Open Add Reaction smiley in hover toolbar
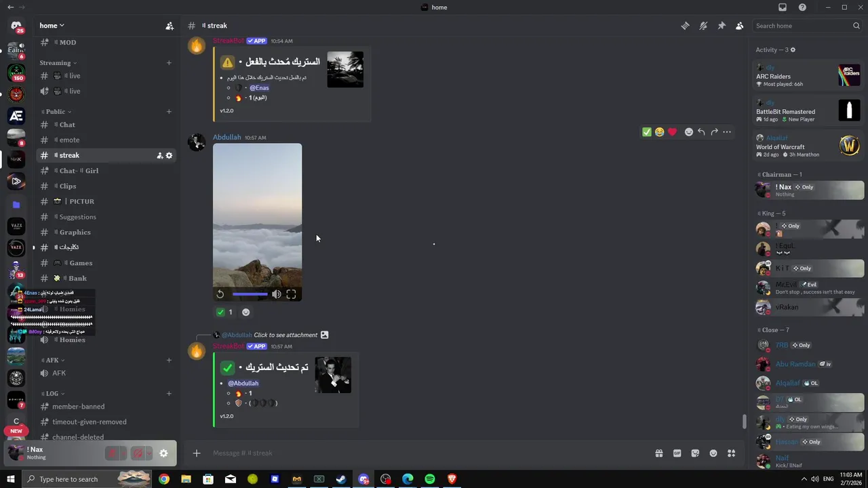 (x=689, y=132)
